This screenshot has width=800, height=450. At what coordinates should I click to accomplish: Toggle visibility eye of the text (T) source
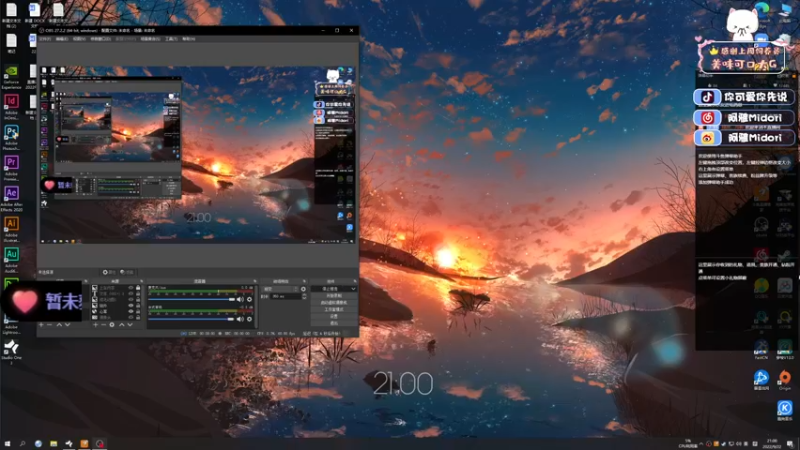tap(131, 293)
